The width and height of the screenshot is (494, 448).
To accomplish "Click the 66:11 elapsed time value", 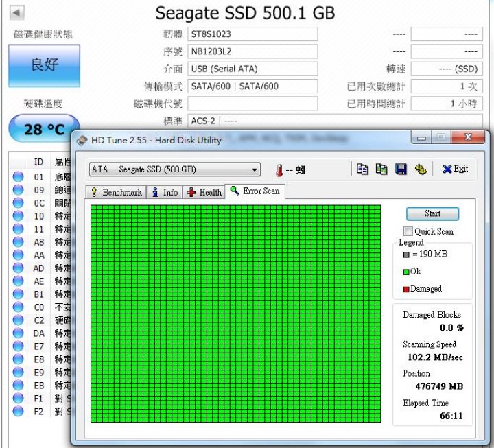I will 451,416.
